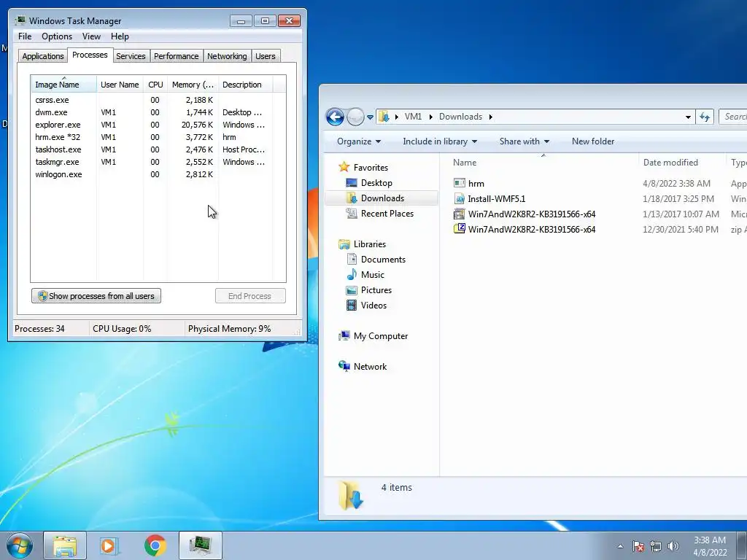The height and width of the screenshot is (560, 747).
Task: Click the Network icon in navigation pane
Action: click(x=344, y=366)
